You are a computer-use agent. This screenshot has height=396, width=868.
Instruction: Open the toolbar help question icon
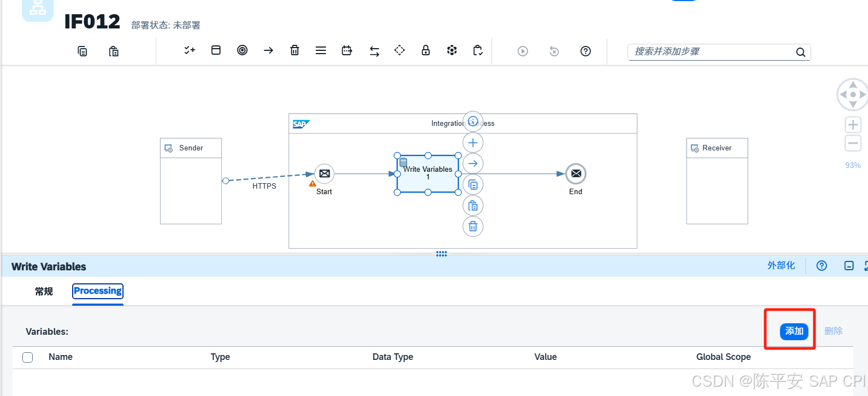click(585, 51)
